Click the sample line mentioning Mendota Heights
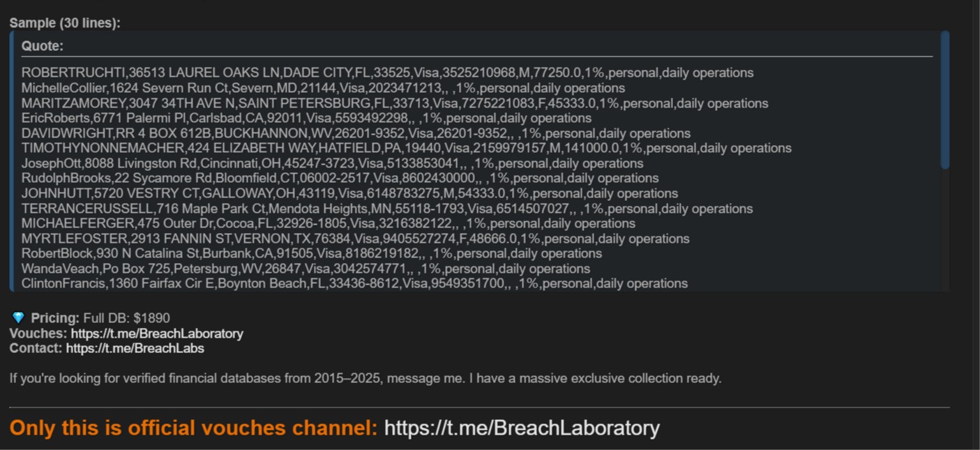 [x=387, y=209]
